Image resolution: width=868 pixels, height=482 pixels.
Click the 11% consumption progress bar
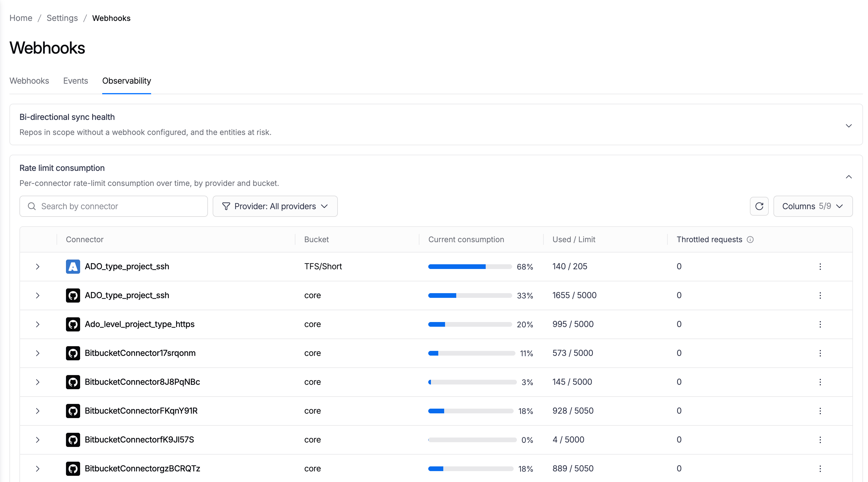click(x=472, y=353)
